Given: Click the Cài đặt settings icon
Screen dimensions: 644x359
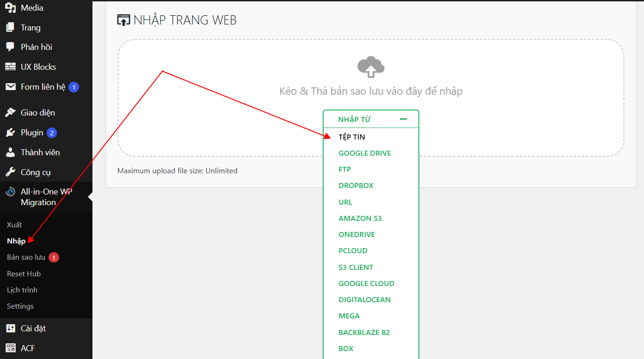Looking at the screenshot, I should [10, 329].
